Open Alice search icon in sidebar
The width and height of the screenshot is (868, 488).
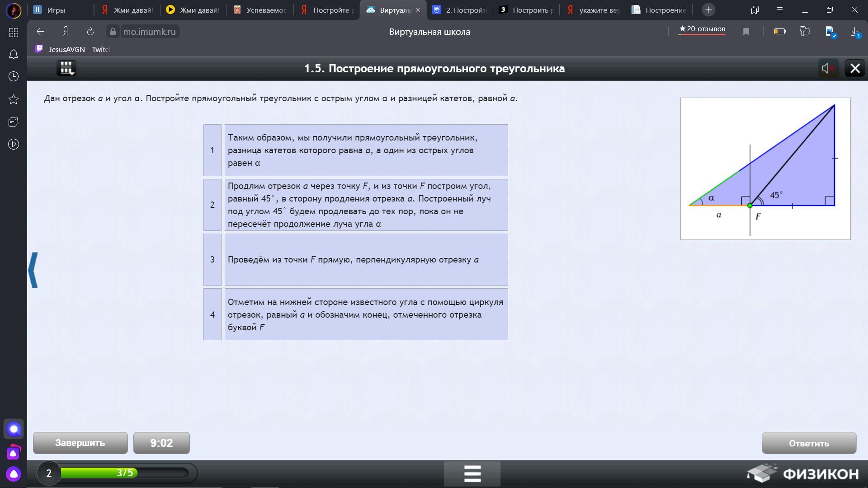tap(14, 429)
